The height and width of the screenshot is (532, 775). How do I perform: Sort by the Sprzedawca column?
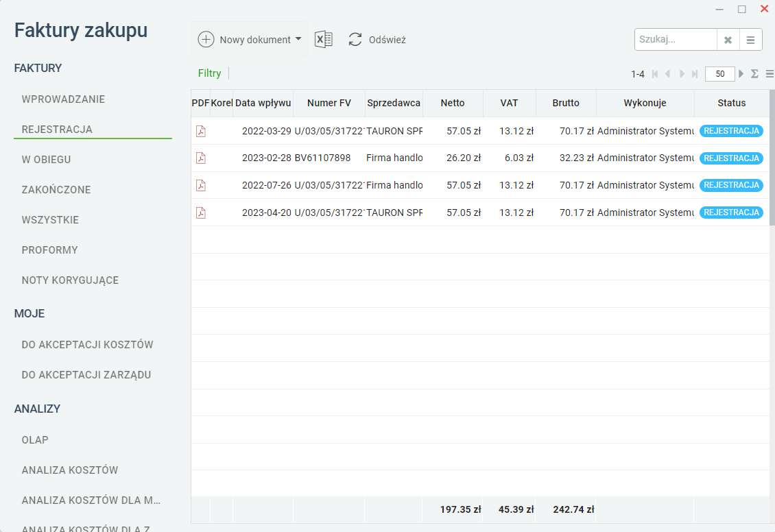(x=394, y=104)
